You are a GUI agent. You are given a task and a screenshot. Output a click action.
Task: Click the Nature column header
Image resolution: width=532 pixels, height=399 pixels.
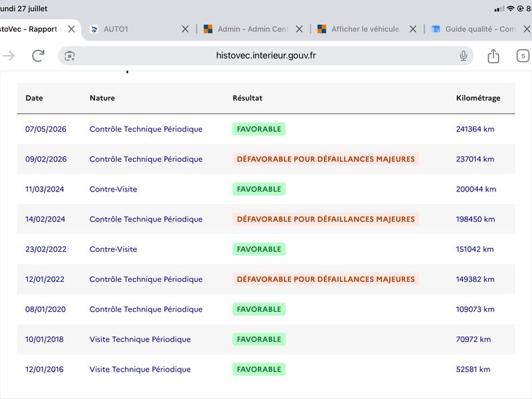[102, 98]
